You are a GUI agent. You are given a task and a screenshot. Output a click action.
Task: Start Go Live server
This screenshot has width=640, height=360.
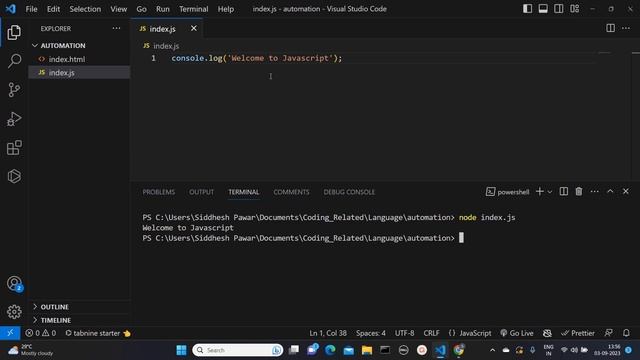pos(517,333)
